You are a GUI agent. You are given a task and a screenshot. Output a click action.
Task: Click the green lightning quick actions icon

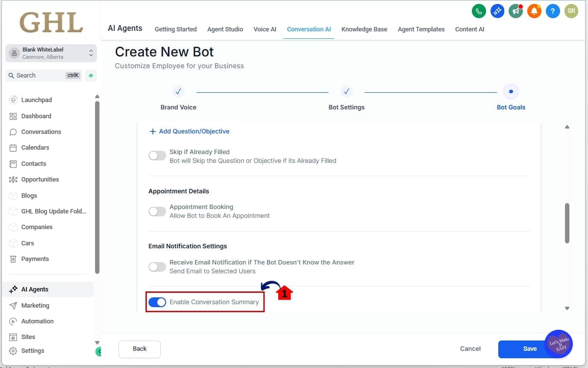pos(91,76)
